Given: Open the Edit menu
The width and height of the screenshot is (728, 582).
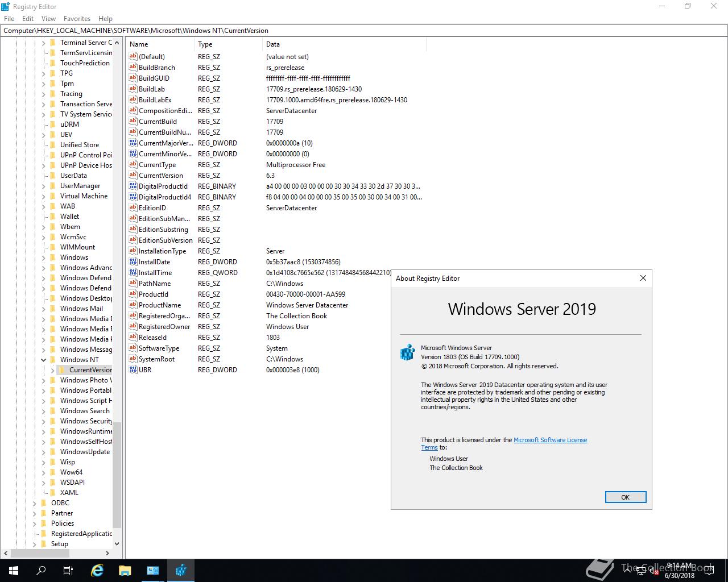Looking at the screenshot, I should click(28, 18).
